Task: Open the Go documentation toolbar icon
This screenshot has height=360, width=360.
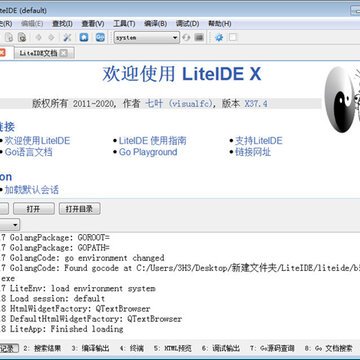Action: 100,37
